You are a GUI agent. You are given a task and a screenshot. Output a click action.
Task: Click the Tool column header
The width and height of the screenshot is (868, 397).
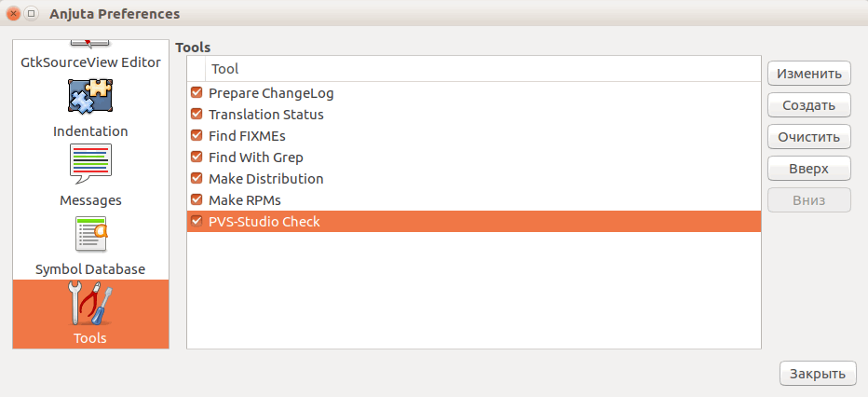pos(483,69)
